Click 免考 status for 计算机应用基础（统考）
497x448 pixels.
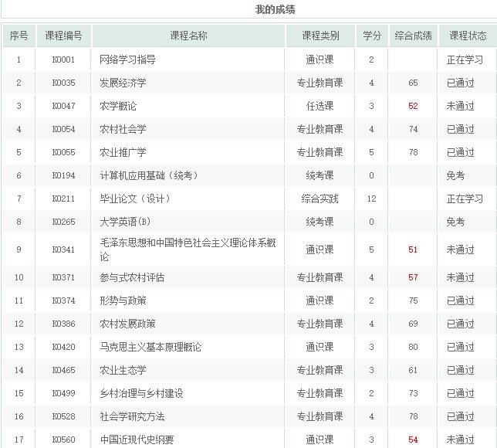point(455,175)
